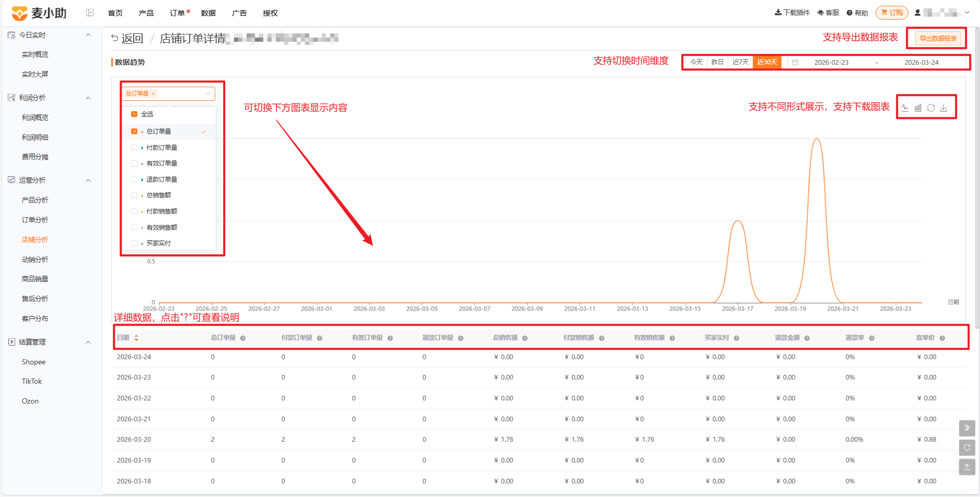Click the help icon beside 退款率 column
This screenshot has width=980, height=497.
pyautogui.click(x=872, y=338)
